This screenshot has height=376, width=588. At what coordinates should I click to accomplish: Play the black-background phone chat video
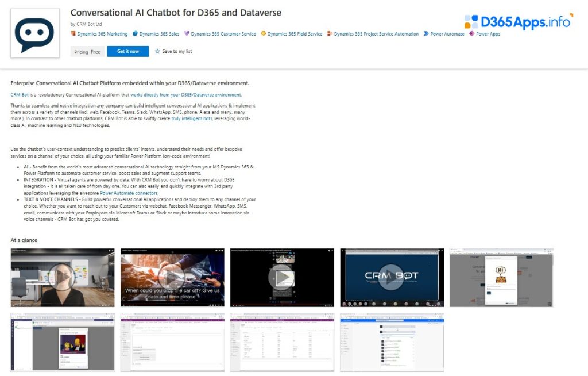click(282, 278)
